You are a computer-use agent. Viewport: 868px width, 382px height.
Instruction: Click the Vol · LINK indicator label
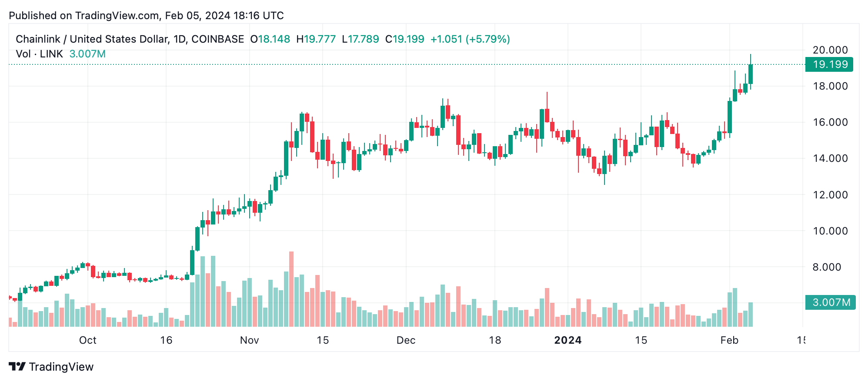[39, 54]
